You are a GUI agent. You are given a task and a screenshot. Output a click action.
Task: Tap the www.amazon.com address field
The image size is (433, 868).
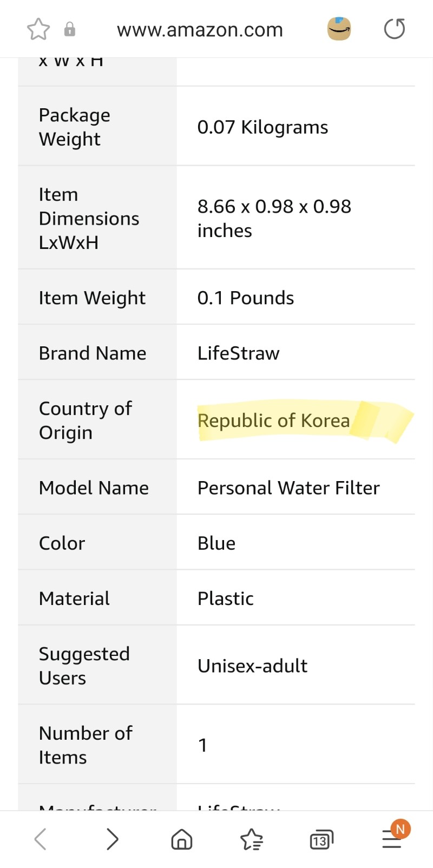tap(200, 30)
